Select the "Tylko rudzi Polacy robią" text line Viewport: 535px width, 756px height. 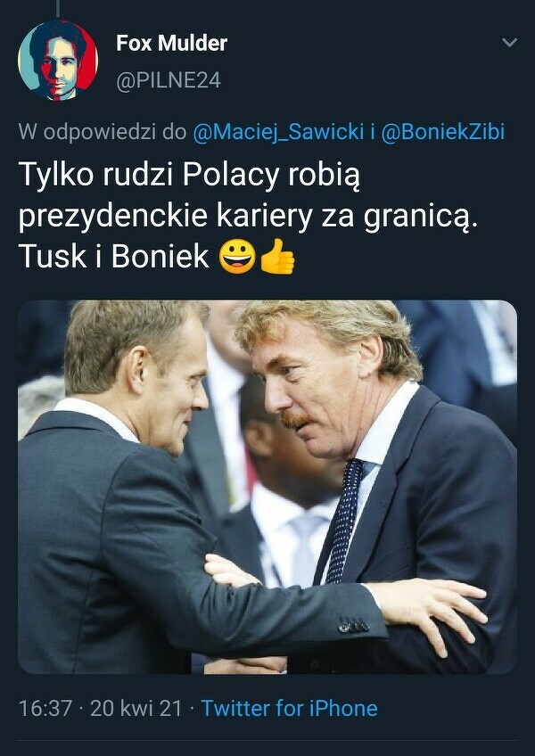coord(189,176)
